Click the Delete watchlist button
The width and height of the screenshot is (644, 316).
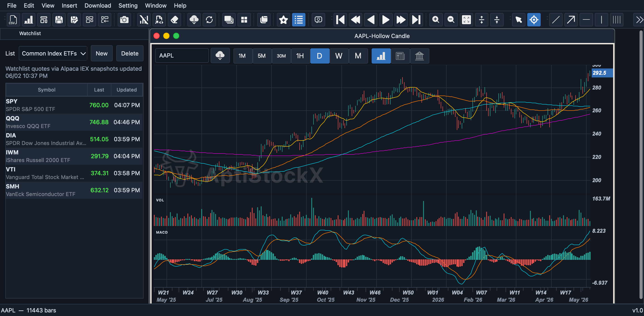[x=130, y=53]
